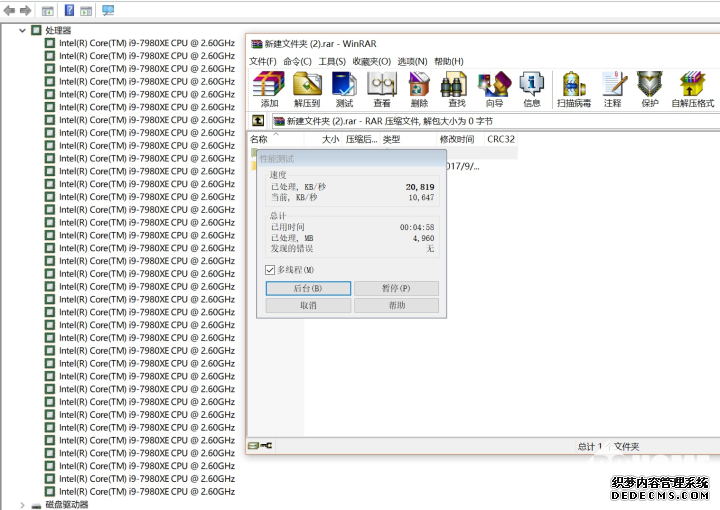The height and width of the screenshot is (510, 720).
Task: Open the Commands (命令) menu
Action: coord(297,62)
